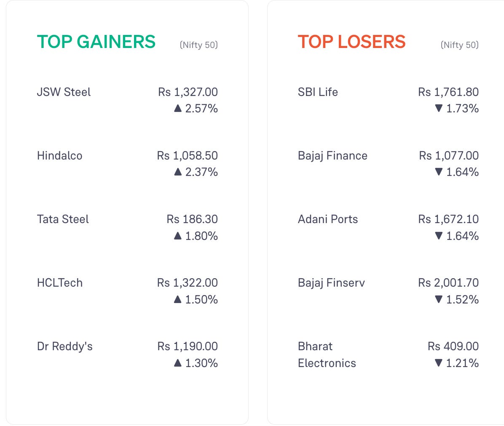Click the up arrow next to HCLTech 1.50%
This screenshot has height=426, width=504.
coord(178,299)
